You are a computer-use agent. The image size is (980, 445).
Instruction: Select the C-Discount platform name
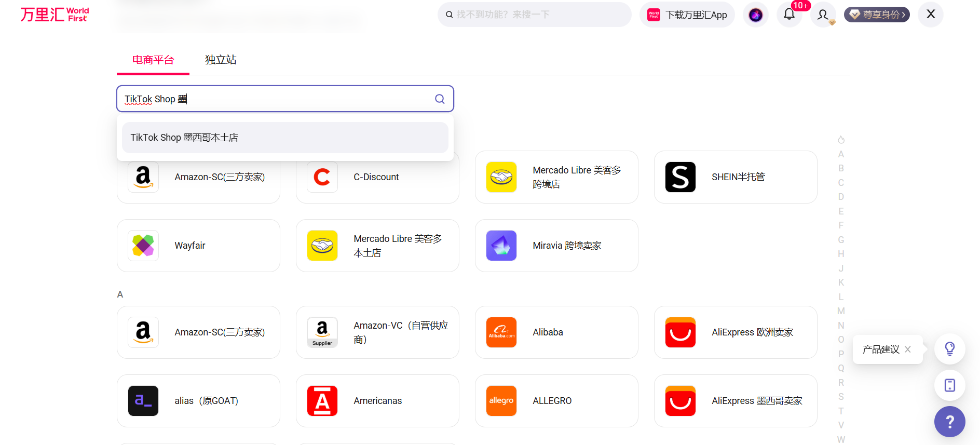pyautogui.click(x=376, y=177)
